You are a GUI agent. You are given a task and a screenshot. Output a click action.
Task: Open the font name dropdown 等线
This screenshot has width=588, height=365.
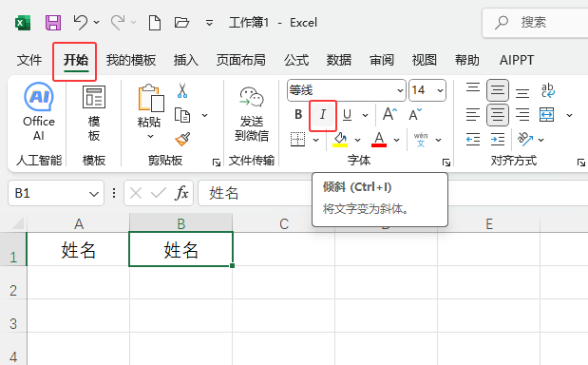(400, 90)
